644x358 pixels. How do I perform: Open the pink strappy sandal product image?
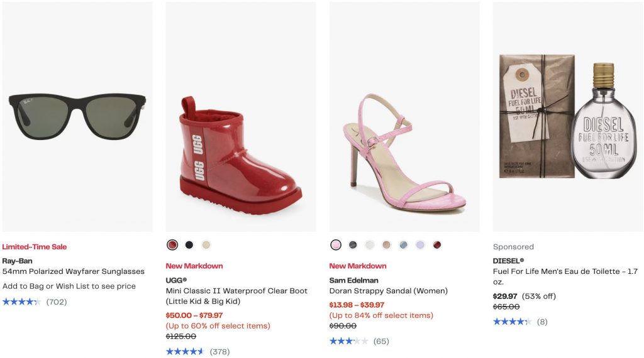click(x=404, y=117)
